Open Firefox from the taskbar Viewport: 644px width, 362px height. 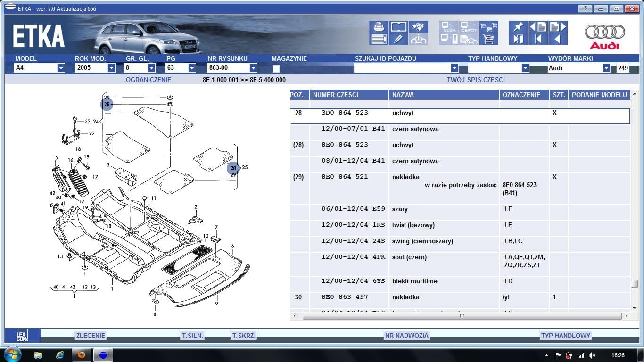(x=81, y=354)
